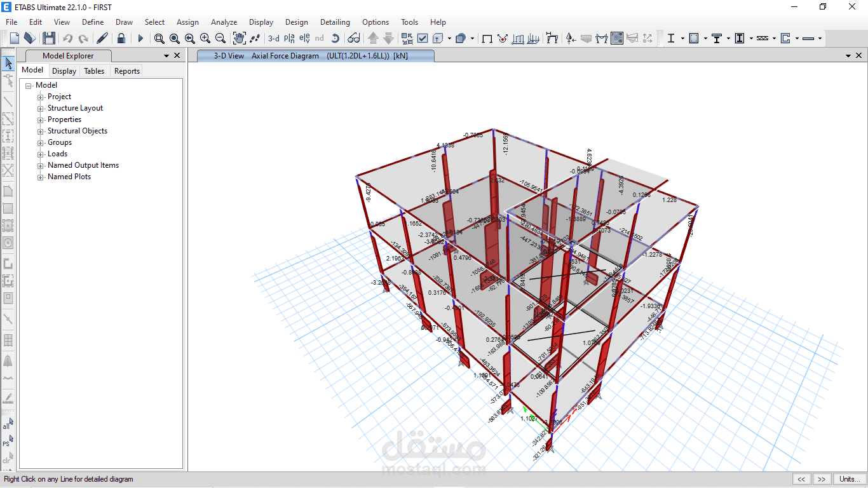This screenshot has height=488, width=868.
Task: Open the Assign menu
Action: tap(187, 22)
